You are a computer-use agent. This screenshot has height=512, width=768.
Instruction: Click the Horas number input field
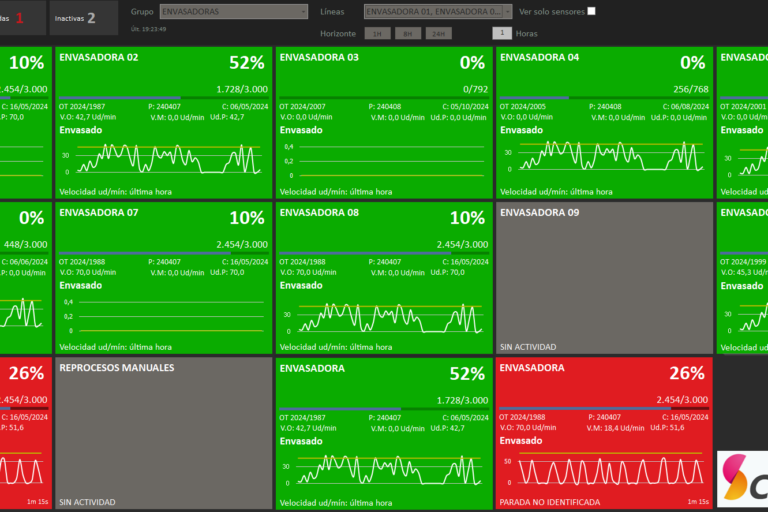point(502,33)
